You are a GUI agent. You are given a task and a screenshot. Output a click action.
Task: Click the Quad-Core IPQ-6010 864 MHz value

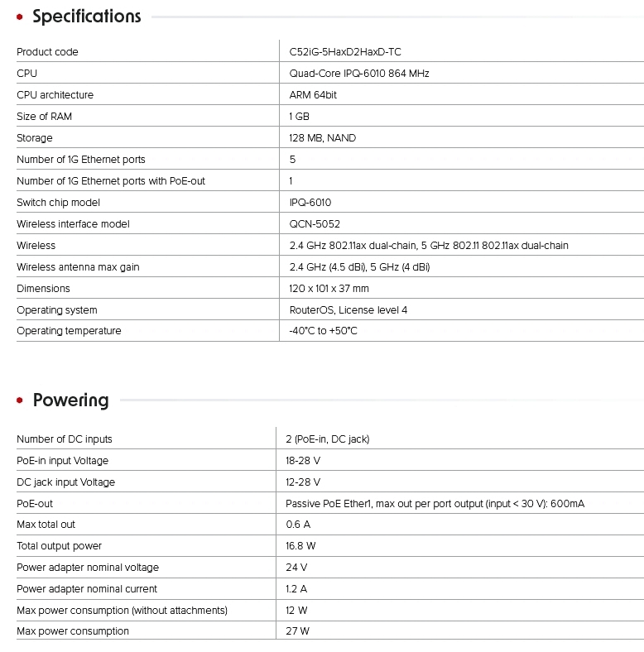[358, 74]
